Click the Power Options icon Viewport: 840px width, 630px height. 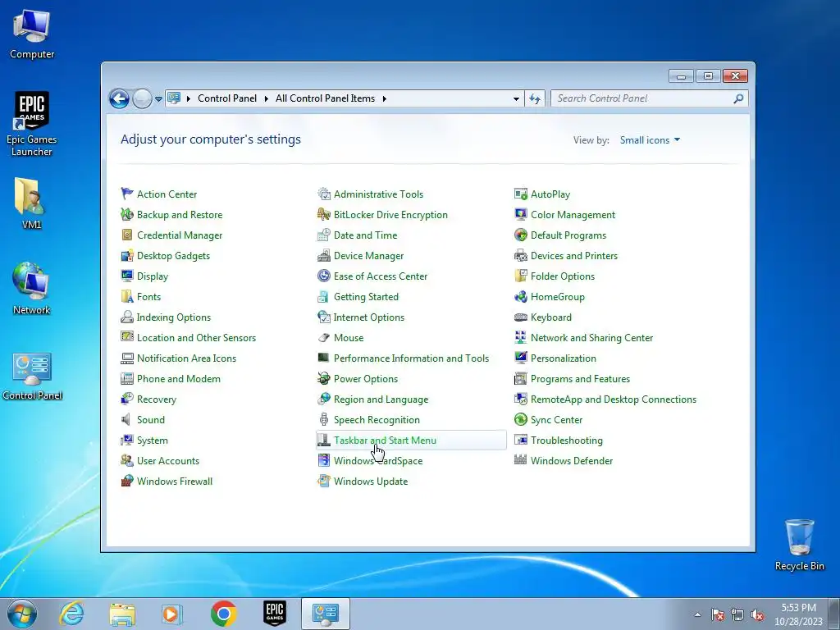(x=323, y=379)
